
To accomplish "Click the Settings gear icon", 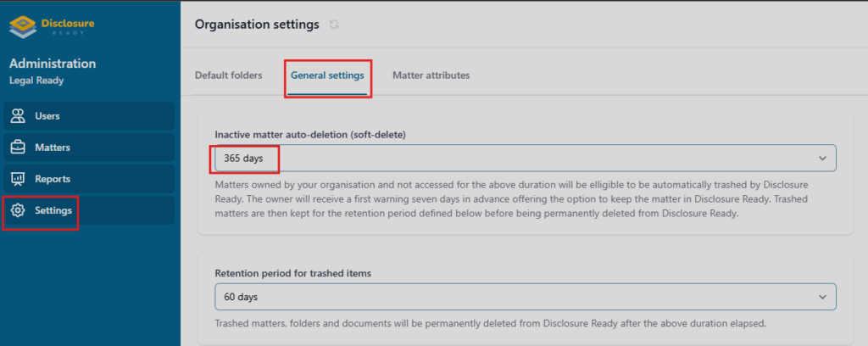I will click(x=19, y=210).
